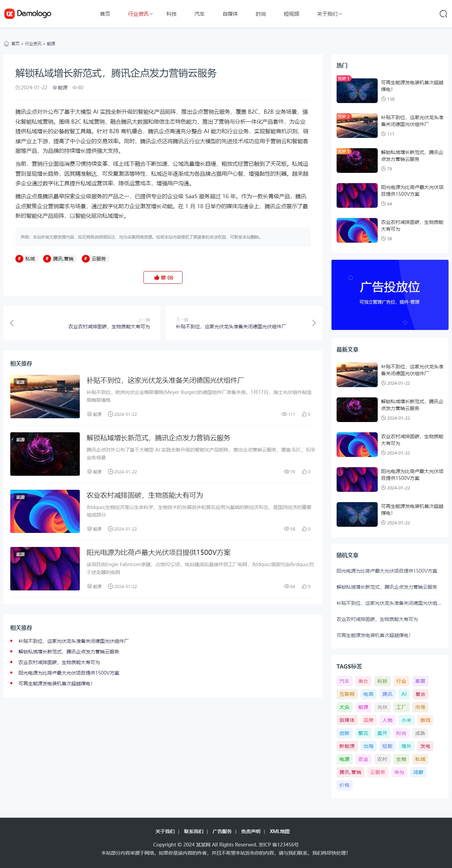Open the 科技 nav item
452x868 pixels.
click(x=172, y=14)
